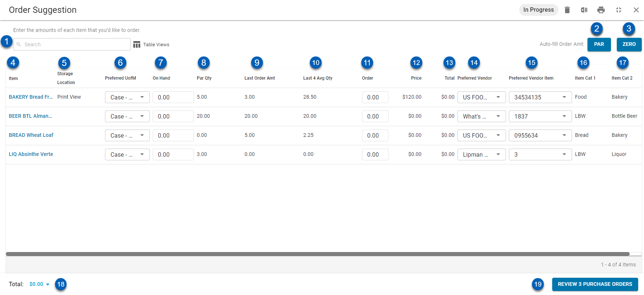Auto-fill order amounts with ZERO
The height and width of the screenshot is (295, 644).
pos(629,44)
